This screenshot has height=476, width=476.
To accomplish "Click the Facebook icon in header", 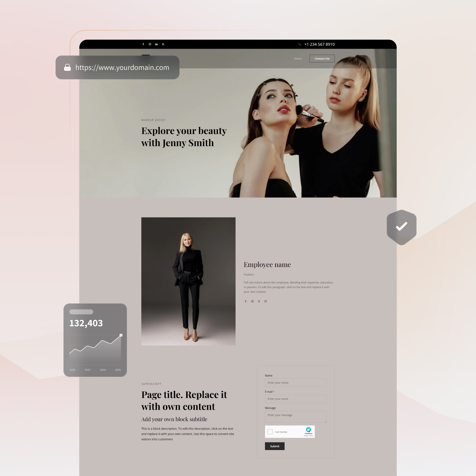I will pyautogui.click(x=143, y=44).
